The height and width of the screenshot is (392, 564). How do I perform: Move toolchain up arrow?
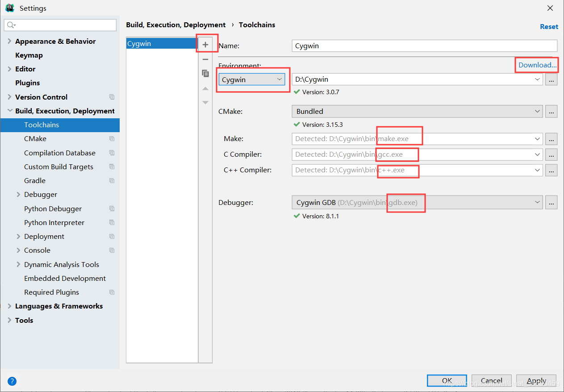pyautogui.click(x=205, y=88)
